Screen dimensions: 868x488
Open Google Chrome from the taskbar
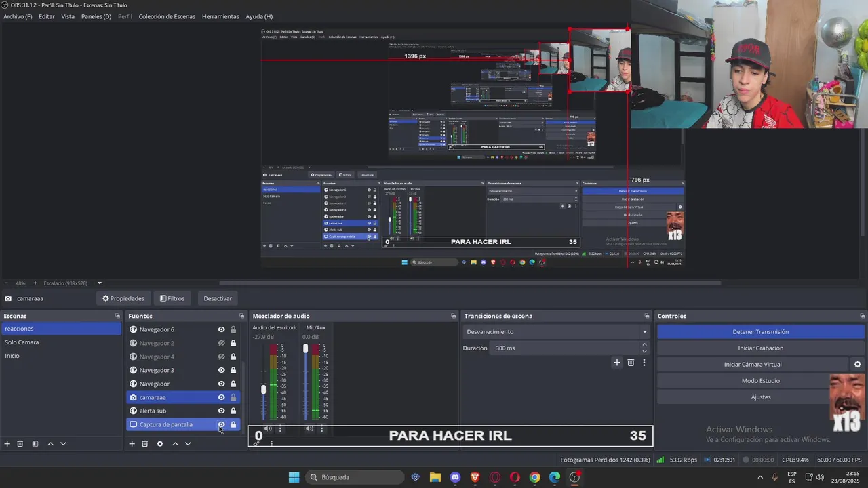click(x=534, y=477)
